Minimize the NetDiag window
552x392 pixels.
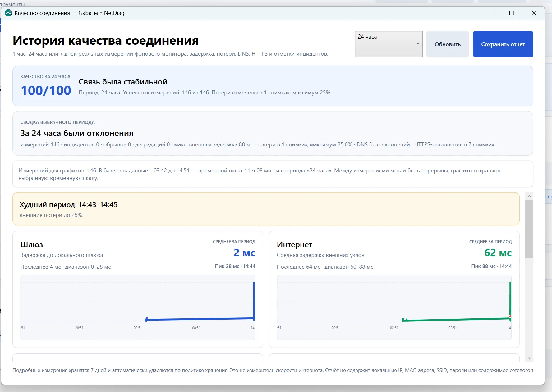[490, 13]
